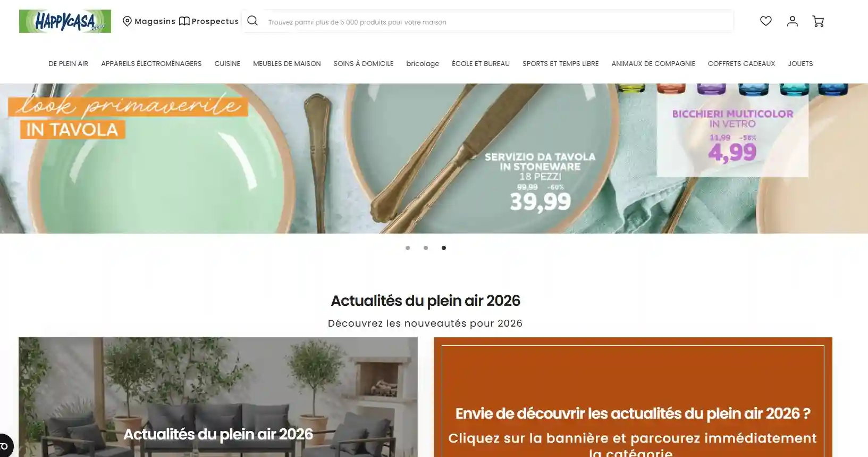Screen dimensions: 868x457
Task: Click the Prospectus booklet icon
Action: pos(184,21)
